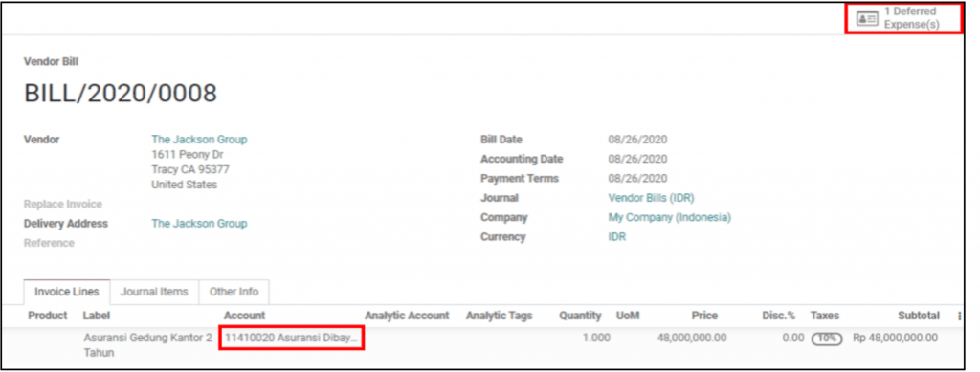Click the Reference field label
Image resolution: width=980 pixels, height=372 pixels.
tap(49, 243)
